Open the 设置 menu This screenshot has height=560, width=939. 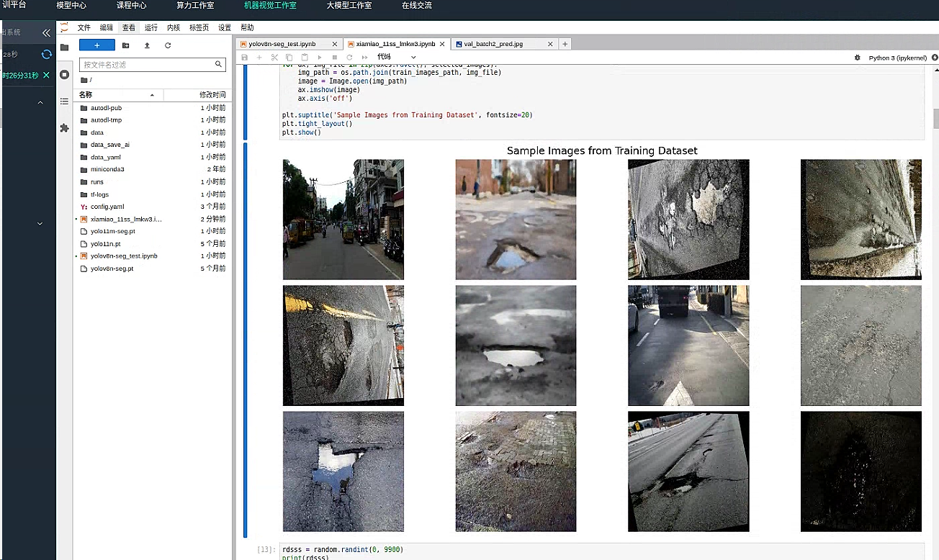[225, 27]
